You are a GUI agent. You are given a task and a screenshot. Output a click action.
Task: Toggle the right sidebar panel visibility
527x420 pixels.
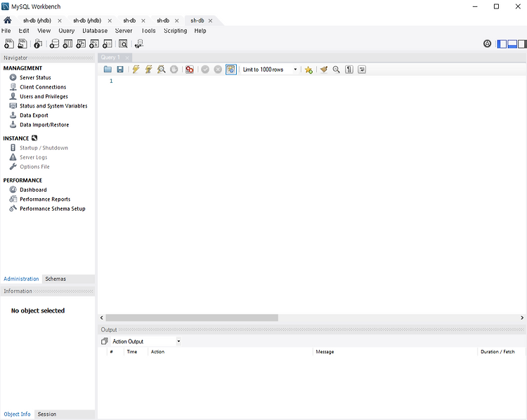coord(522,44)
